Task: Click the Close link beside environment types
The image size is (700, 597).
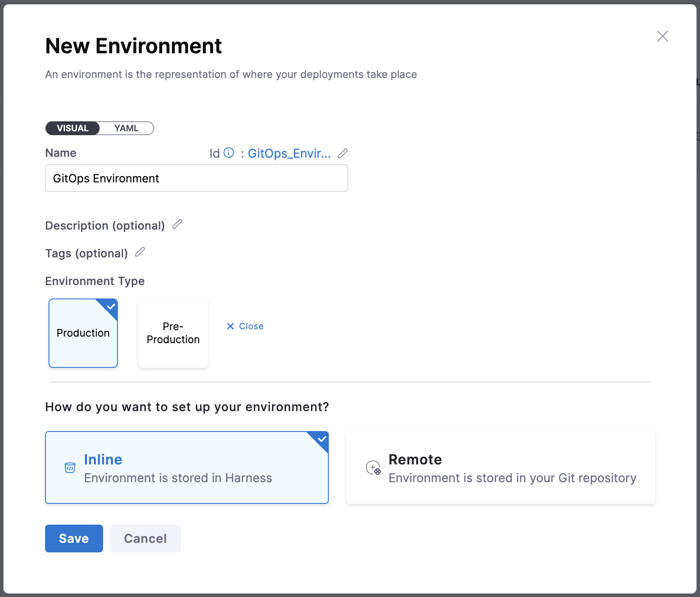Action: (x=245, y=326)
